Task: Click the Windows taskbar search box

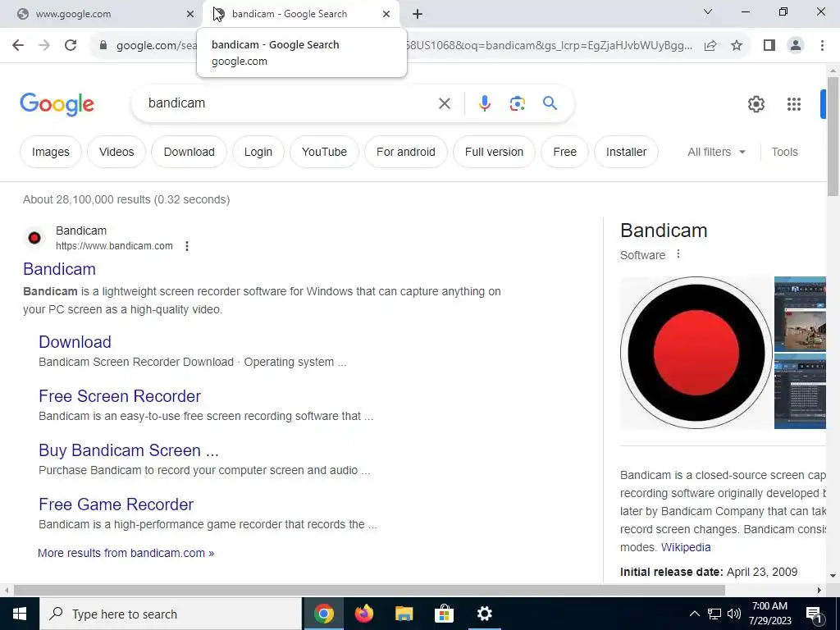Action: point(171,614)
